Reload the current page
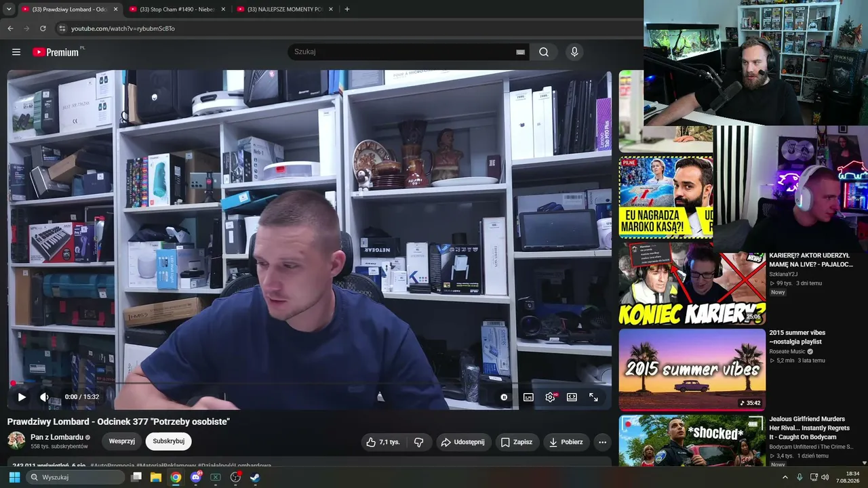 pos(43,28)
